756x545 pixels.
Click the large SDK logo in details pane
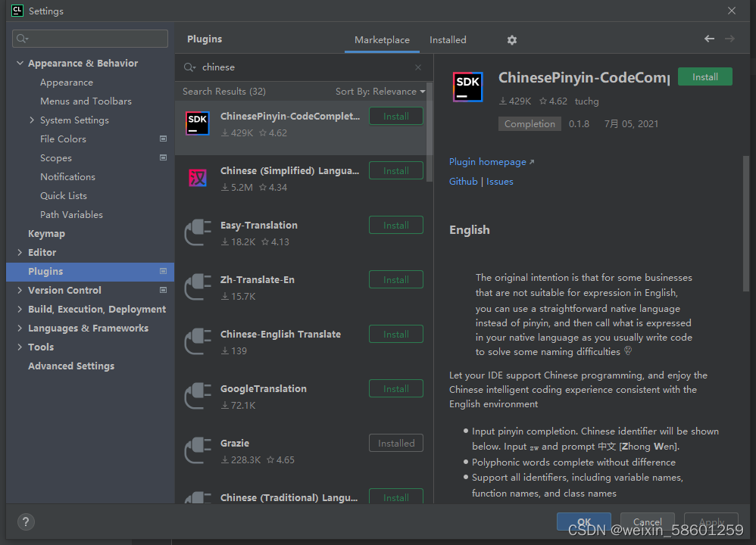coord(467,87)
